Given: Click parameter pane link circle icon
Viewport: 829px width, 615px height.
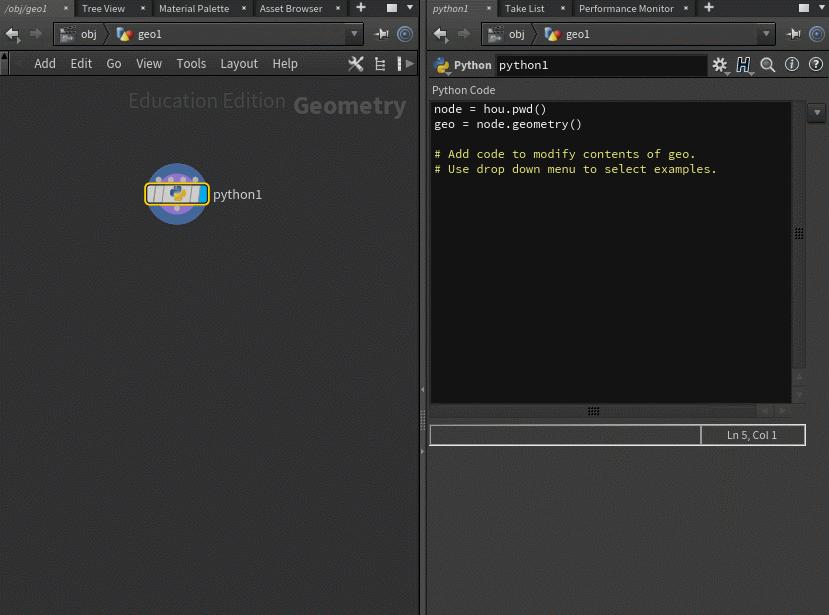Looking at the screenshot, I should tap(817, 34).
